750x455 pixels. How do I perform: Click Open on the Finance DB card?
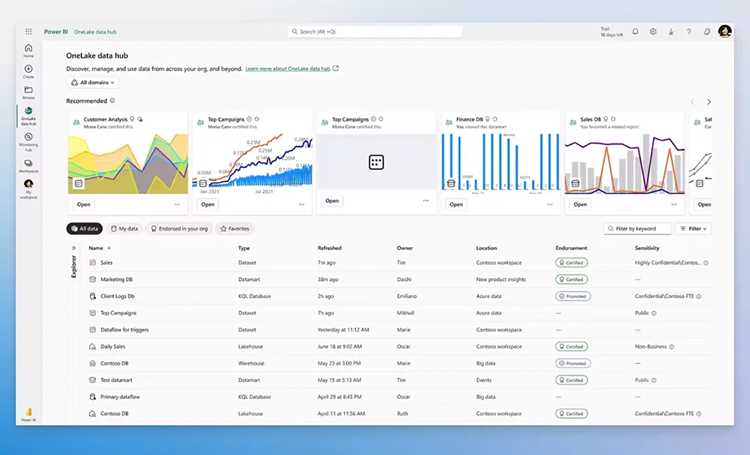click(x=456, y=204)
